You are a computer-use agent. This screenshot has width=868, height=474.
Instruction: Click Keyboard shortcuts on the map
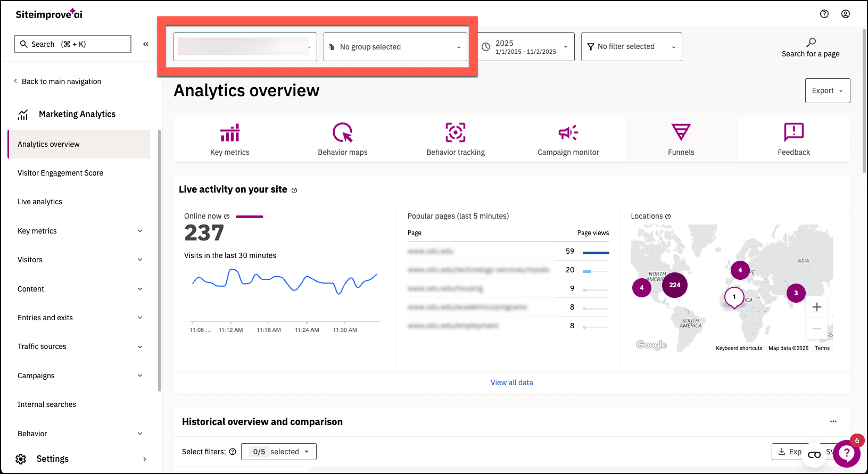(x=739, y=348)
